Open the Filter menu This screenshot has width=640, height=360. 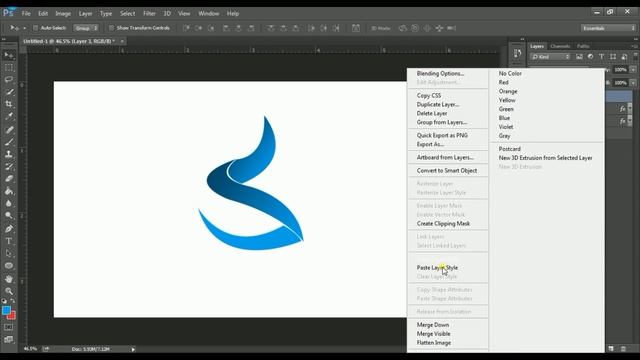pos(149,13)
